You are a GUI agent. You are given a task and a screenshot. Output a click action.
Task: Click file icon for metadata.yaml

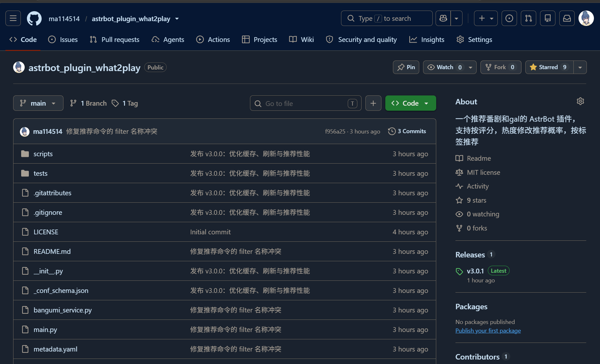coord(25,349)
